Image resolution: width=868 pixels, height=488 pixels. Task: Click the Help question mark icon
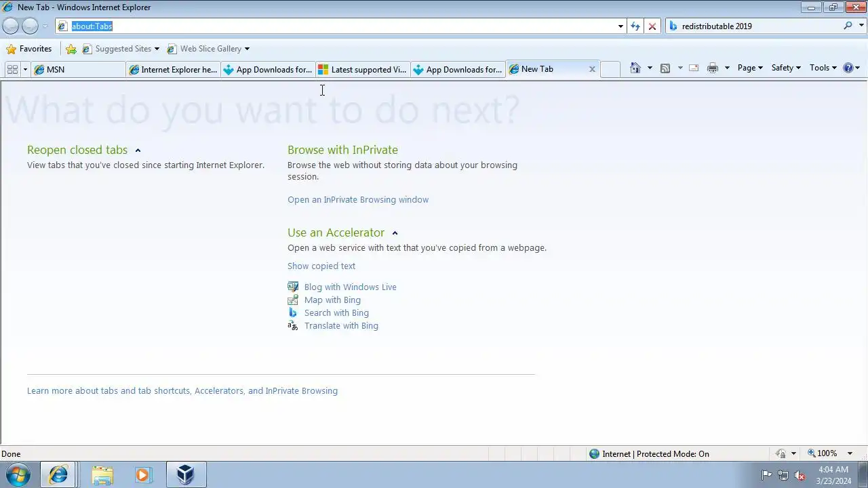coord(848,68)
